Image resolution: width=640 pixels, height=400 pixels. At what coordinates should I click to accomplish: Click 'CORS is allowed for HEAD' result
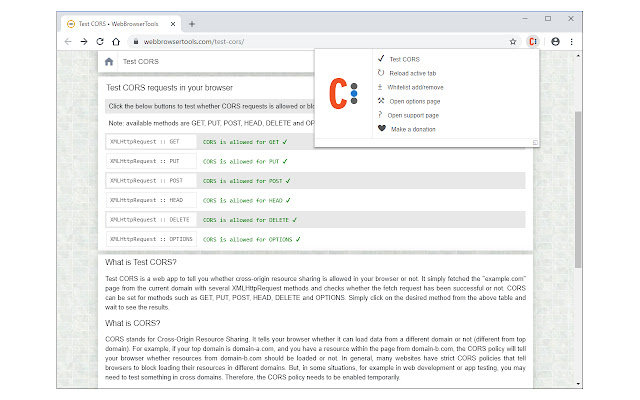pyautogui.click(x=247, y=200)
